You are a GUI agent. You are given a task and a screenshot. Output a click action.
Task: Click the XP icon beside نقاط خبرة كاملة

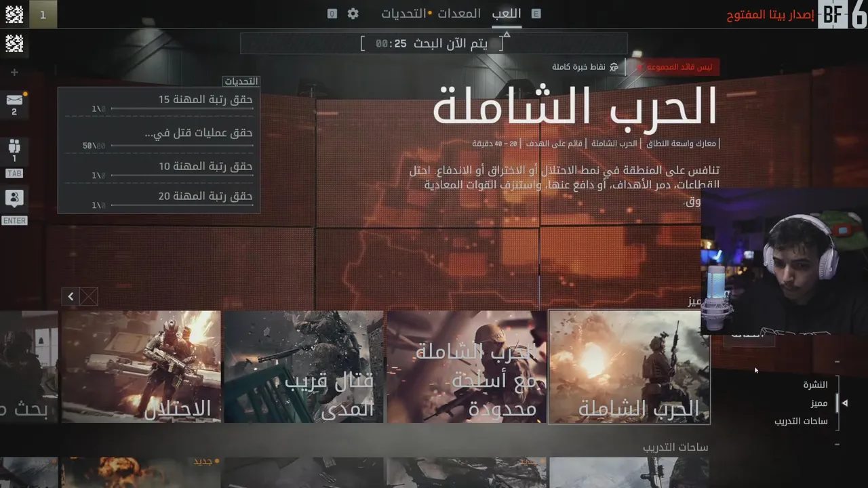click(614, 67)
